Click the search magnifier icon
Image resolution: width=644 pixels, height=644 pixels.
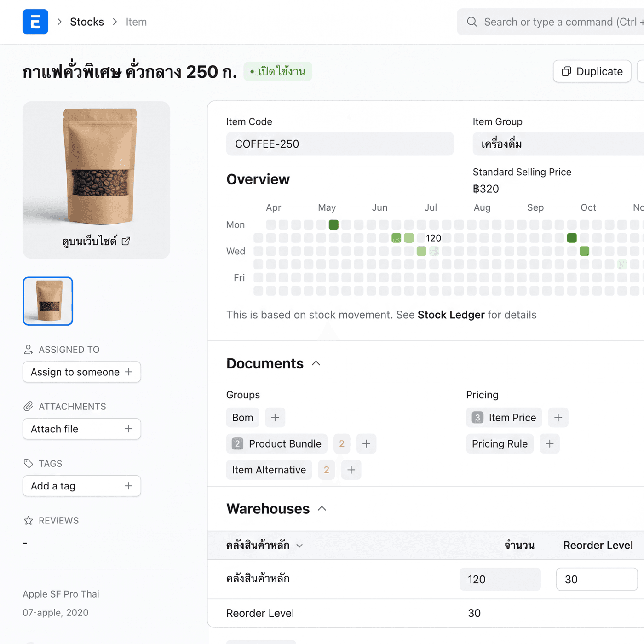471,22
